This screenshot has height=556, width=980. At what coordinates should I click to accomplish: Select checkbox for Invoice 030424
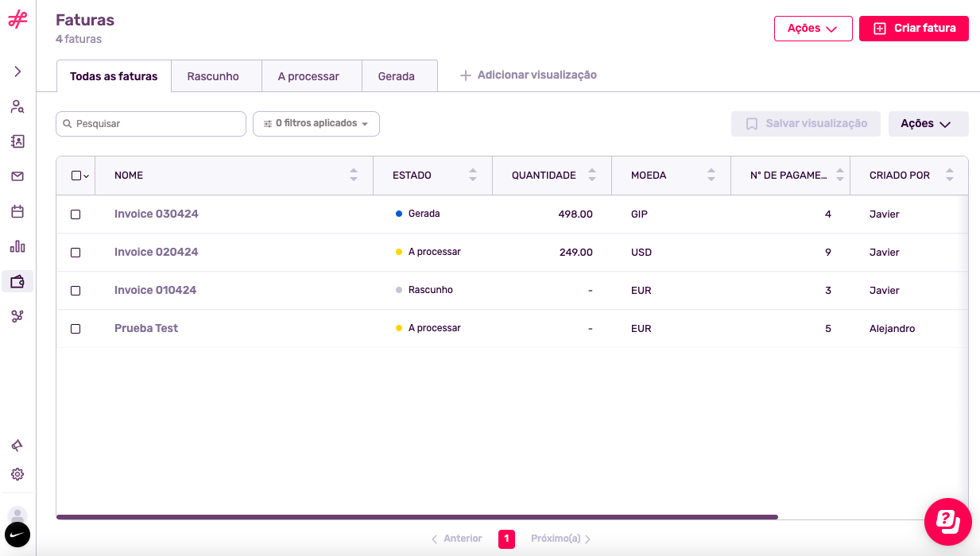76,214
